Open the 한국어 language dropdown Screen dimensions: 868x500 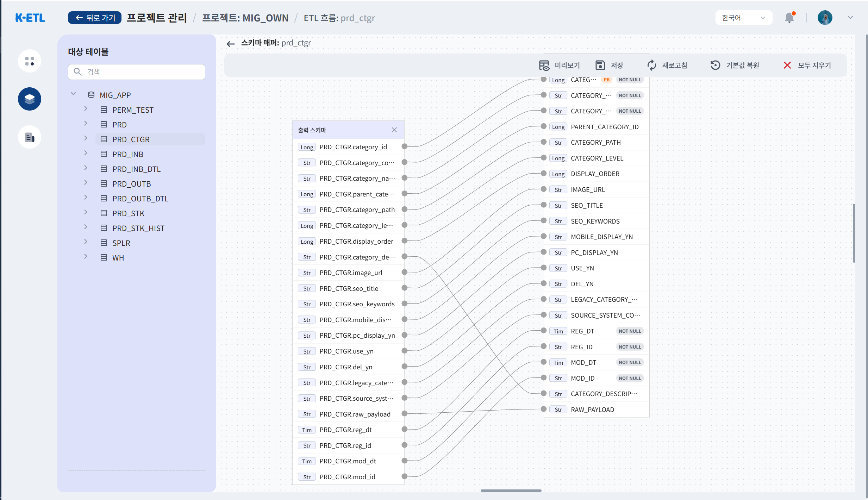click(744, 18)
